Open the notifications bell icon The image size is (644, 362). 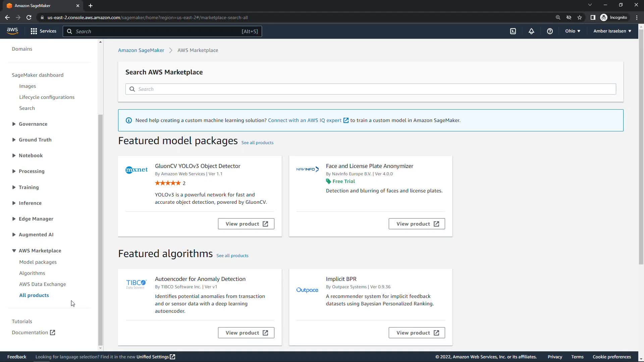531,31
